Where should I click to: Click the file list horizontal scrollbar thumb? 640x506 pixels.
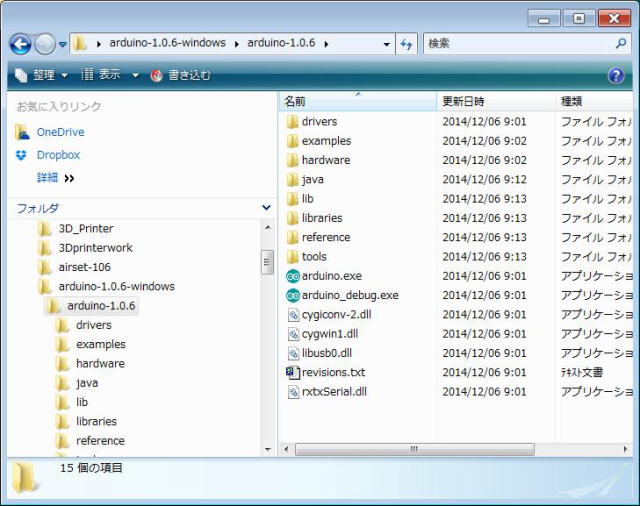point(414,449)
